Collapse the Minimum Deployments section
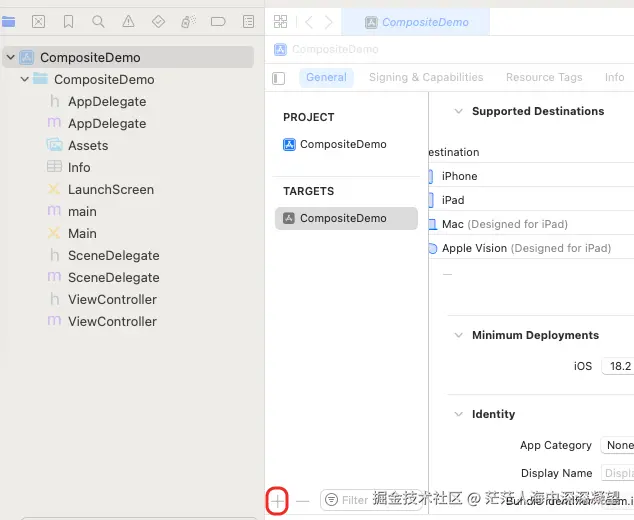The width and height of the screenshot is (634, 520). tap(458, 335)
